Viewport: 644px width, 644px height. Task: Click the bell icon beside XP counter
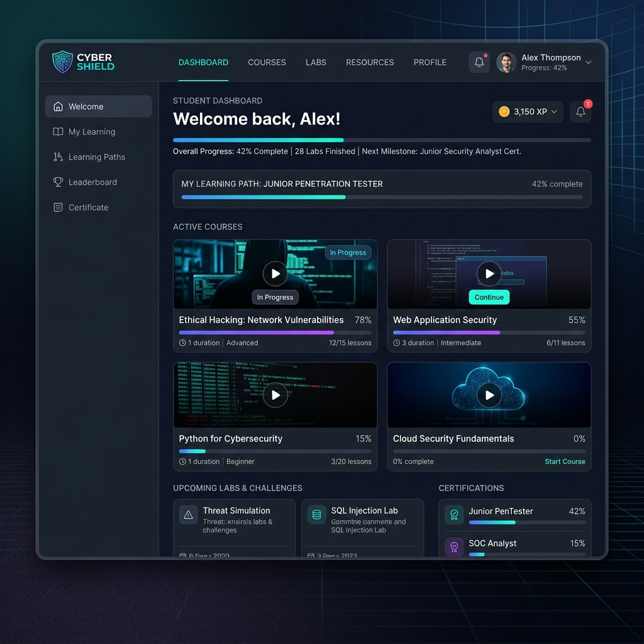tap(580, 112)
